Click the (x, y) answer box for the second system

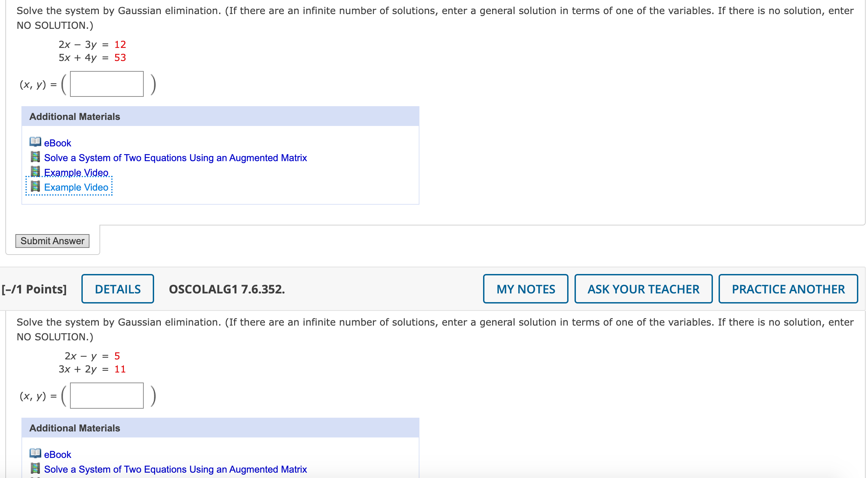(x=107, y=396)
